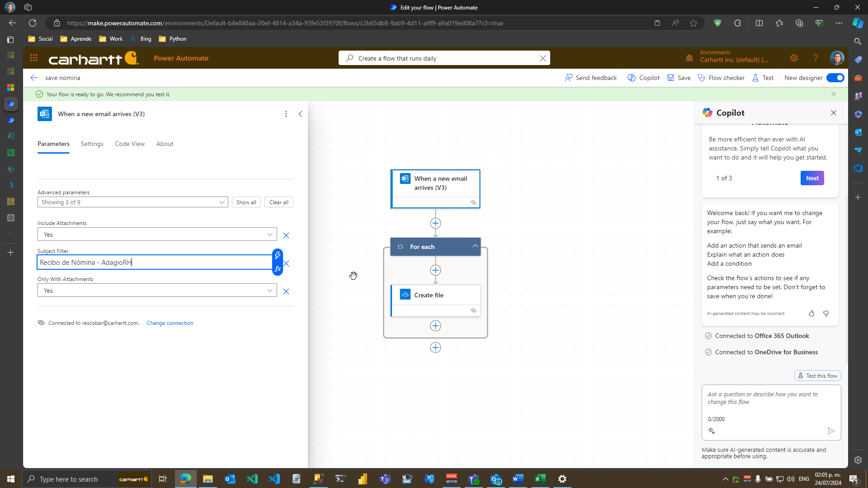Add a step below the Create file action
This screenshot has width=868, height=488.
point(435,326)
